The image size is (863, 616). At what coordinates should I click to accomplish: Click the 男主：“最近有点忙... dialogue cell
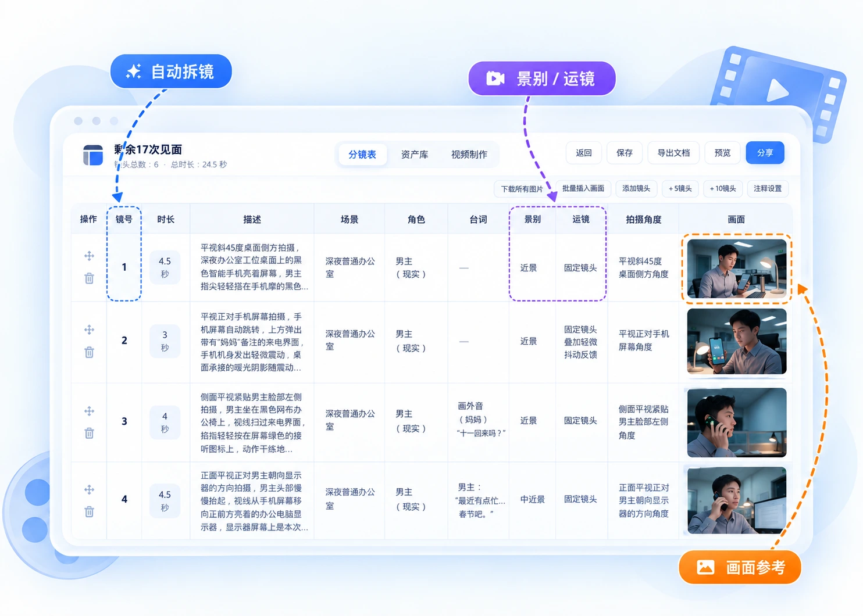478,500
